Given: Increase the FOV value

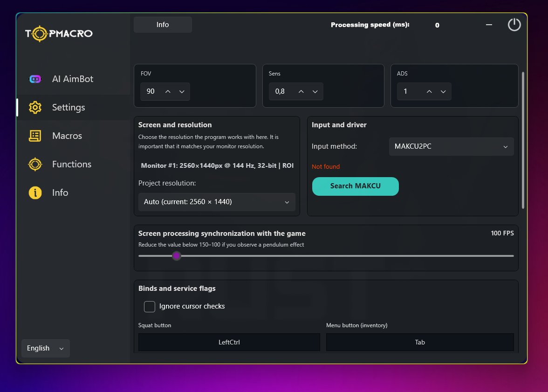Looking at the screenshot, I should (168, 92).
